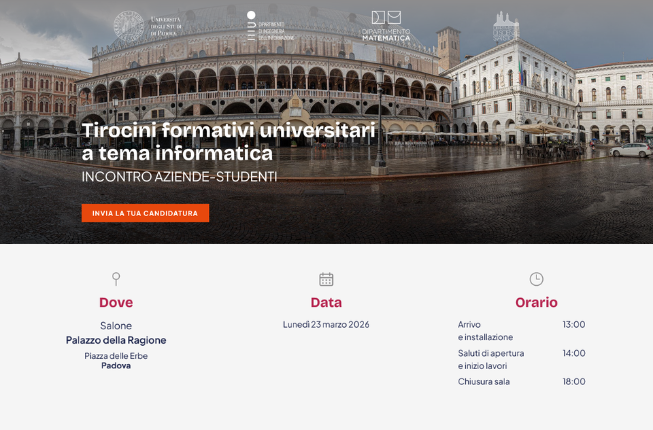This screenshot has height=430, width=653.
Task: Click the clock icon above Orario
Action: pyautogui.click(x=536, y=279)
